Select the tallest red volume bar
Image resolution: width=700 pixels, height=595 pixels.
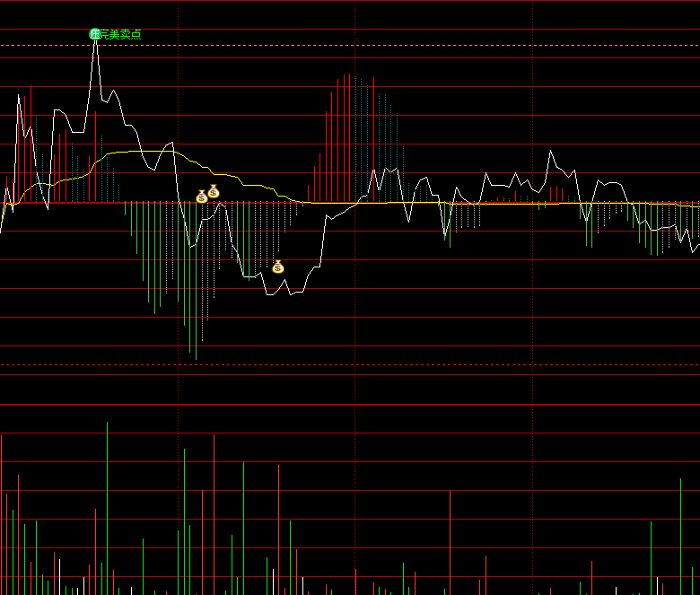(214, 514)
